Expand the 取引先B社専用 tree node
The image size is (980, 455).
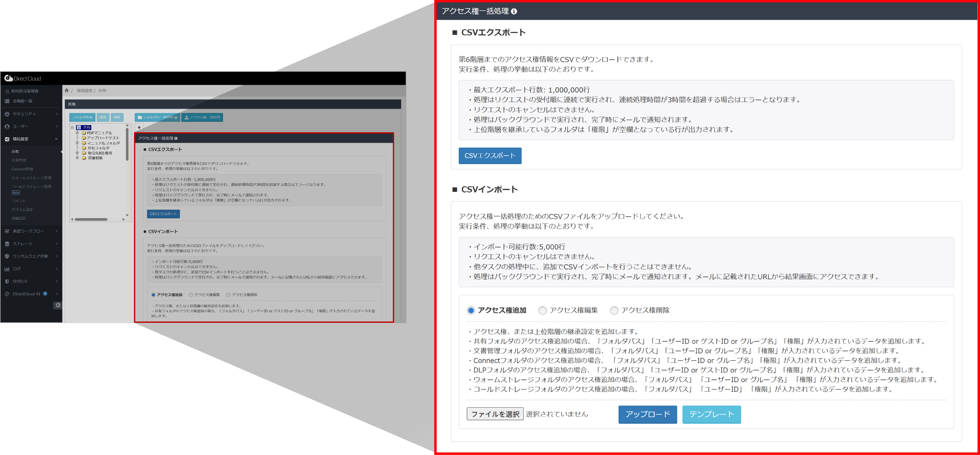point(78,153)
